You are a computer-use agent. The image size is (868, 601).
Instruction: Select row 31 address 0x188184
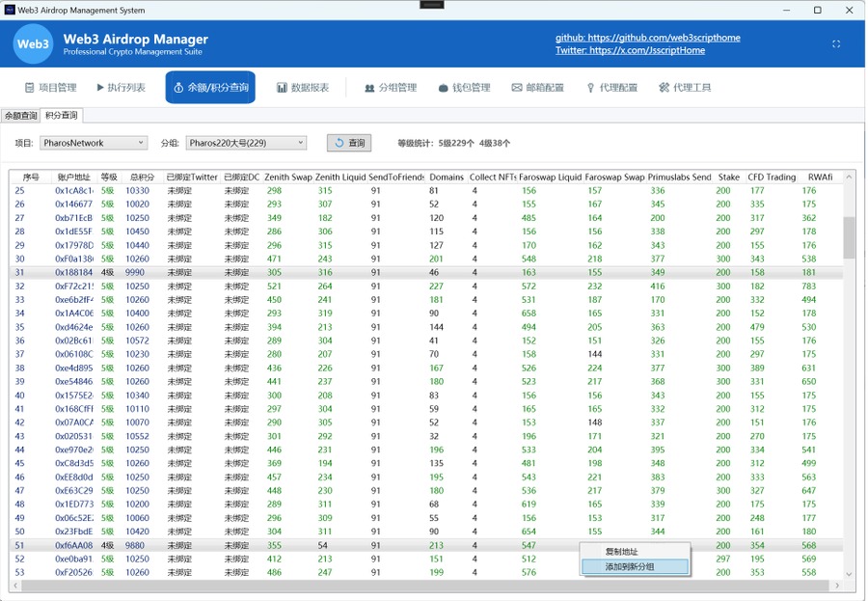pyautogui.click(x=73, y=273)
